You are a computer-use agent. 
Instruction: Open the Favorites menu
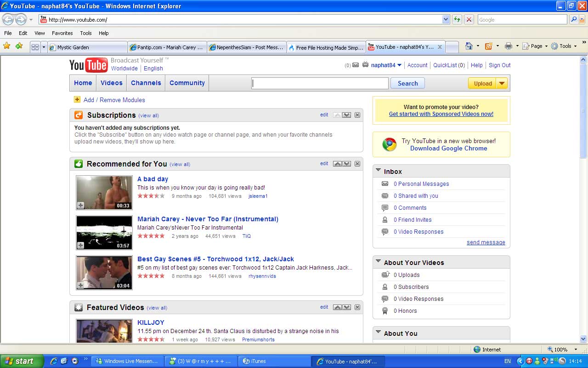click(62, 33)
